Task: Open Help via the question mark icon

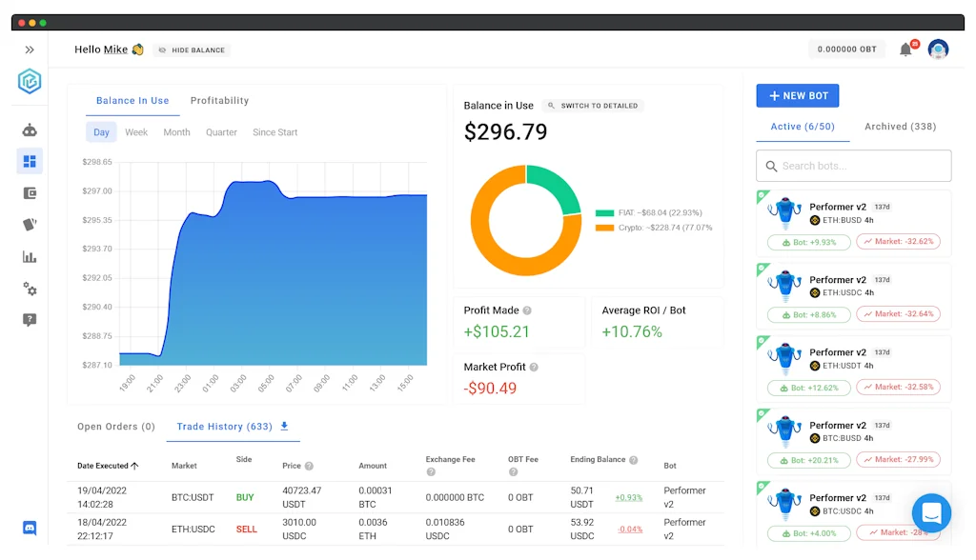Action: tap(29, 320)
